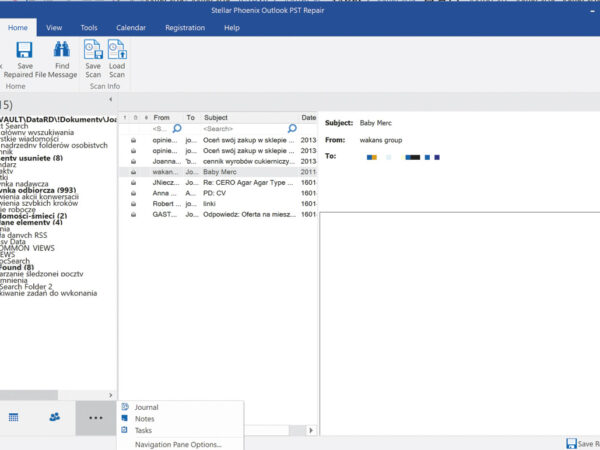Open the Tools ribbon tab
The image size is (600, 450).
coord(89,28)
